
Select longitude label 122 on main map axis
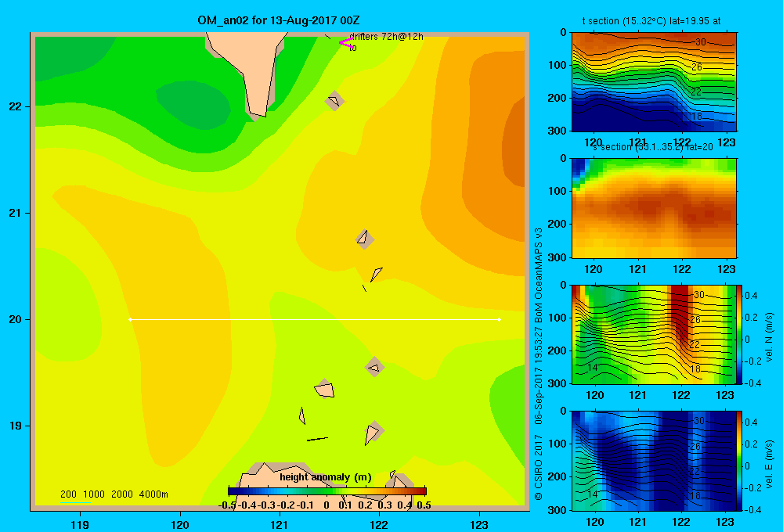[x=379, y=524]
